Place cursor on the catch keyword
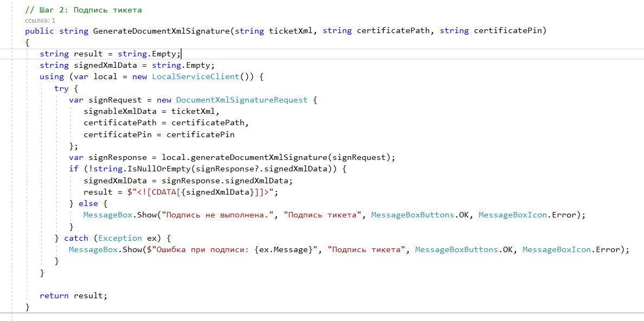This screenshot has height=321, width=644. click(76, 238)
